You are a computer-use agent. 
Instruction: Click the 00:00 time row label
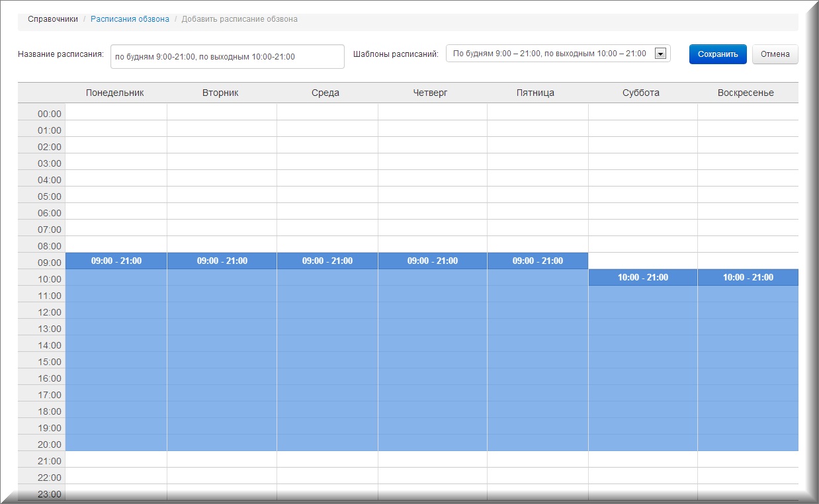[49, 114]
